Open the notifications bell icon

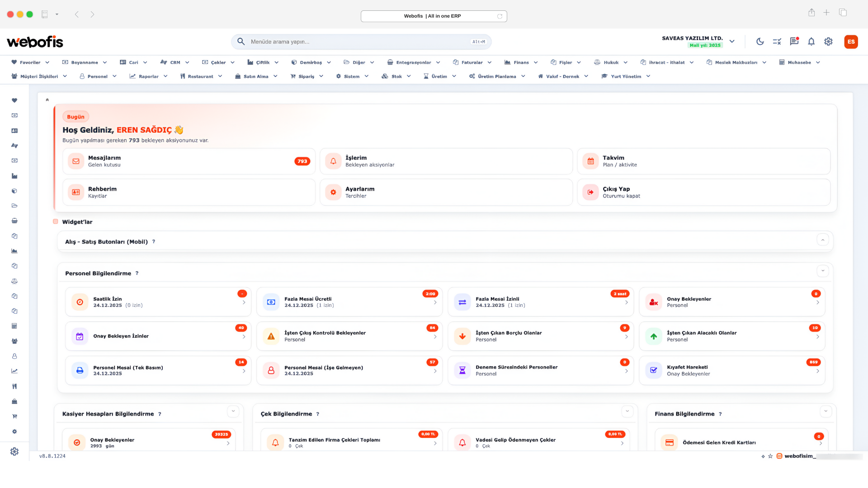coord(811,42)
